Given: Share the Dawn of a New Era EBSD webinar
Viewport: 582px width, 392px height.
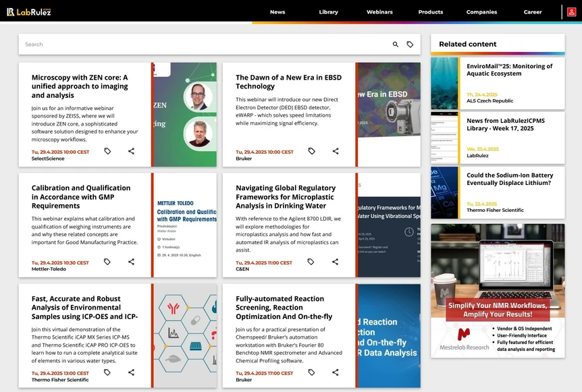Looking at the screenshot, I should point(335,151).
